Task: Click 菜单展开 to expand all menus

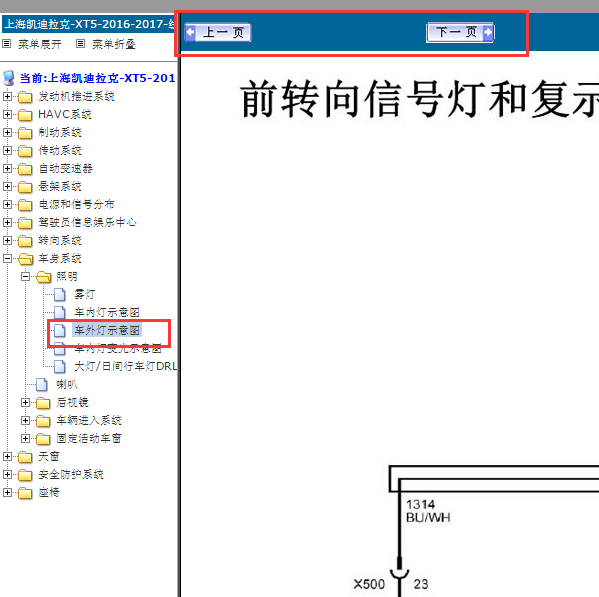Action: [40, 44]
